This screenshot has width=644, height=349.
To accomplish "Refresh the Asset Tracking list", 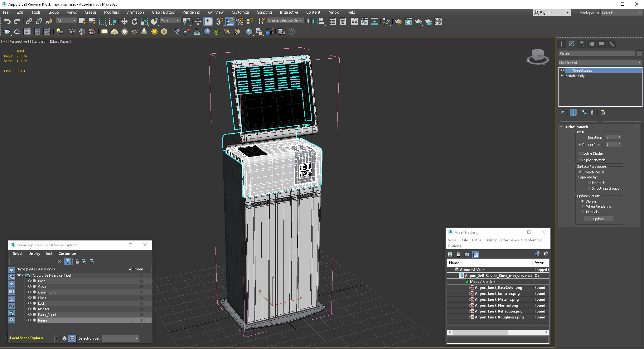I will point(450,254).
